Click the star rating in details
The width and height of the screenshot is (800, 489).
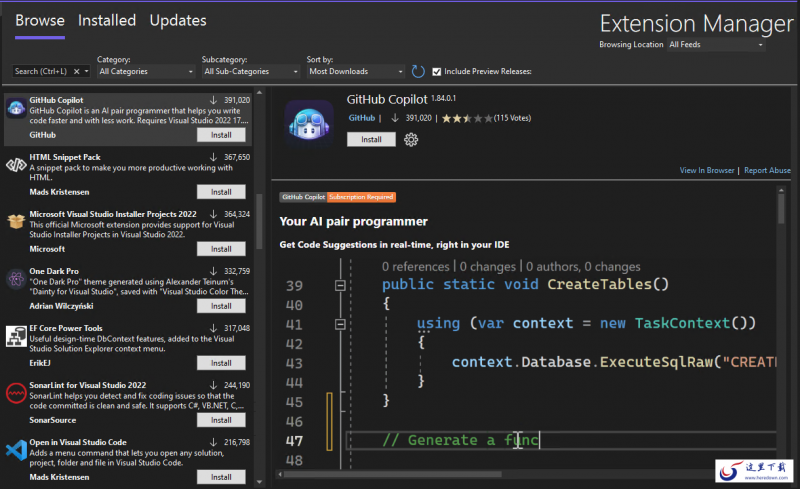(x=467, y=118)
